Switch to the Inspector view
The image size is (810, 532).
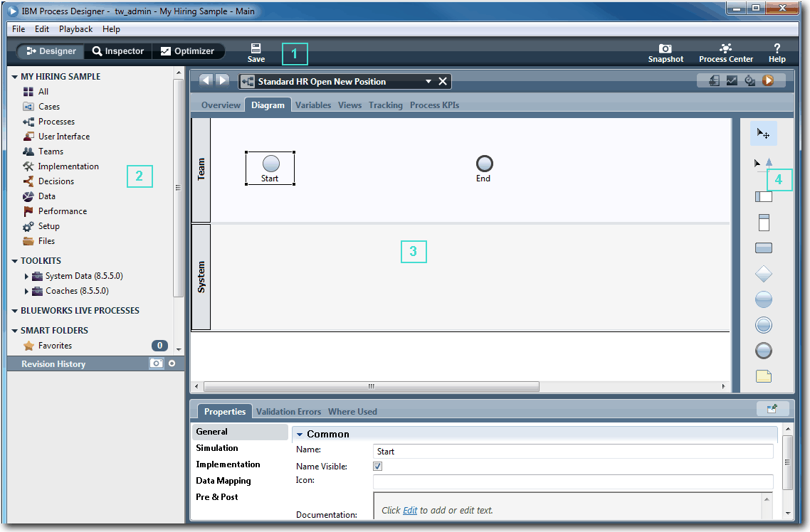118,51
